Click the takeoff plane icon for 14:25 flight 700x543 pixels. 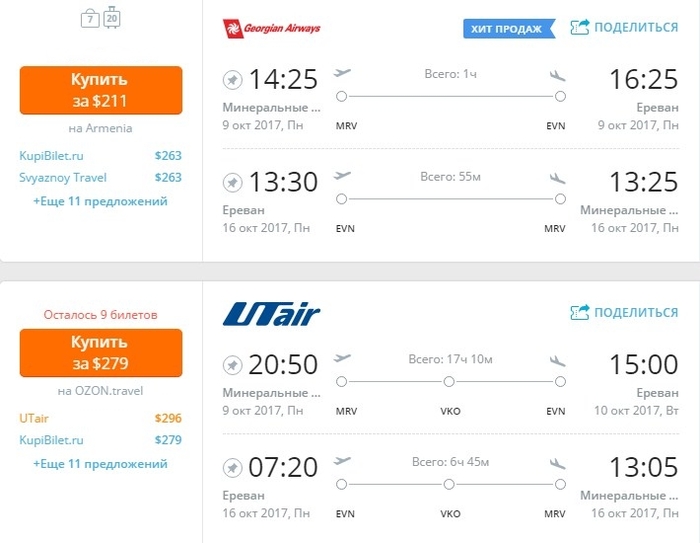point(343,73)
